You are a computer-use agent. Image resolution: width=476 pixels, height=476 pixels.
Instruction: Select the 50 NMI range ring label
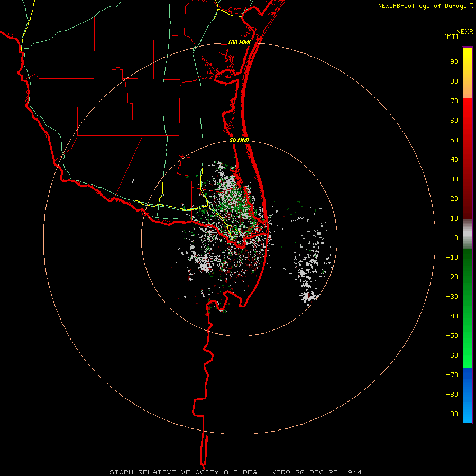click(x=239, y=140)
